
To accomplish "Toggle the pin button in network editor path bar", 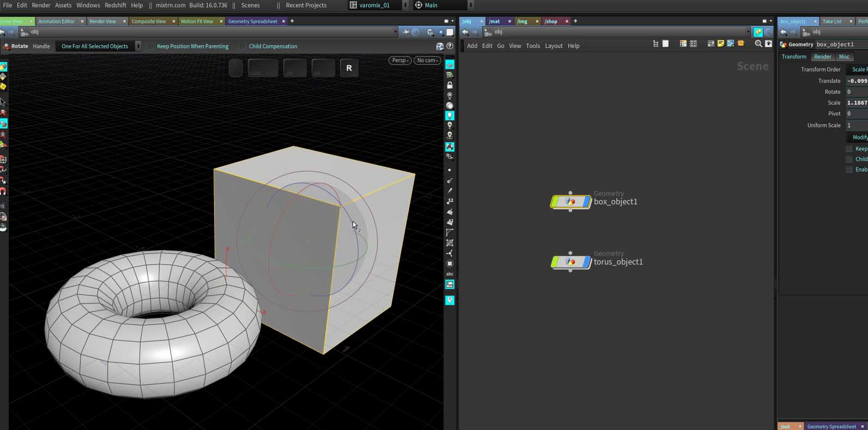I will coord(758,32).
